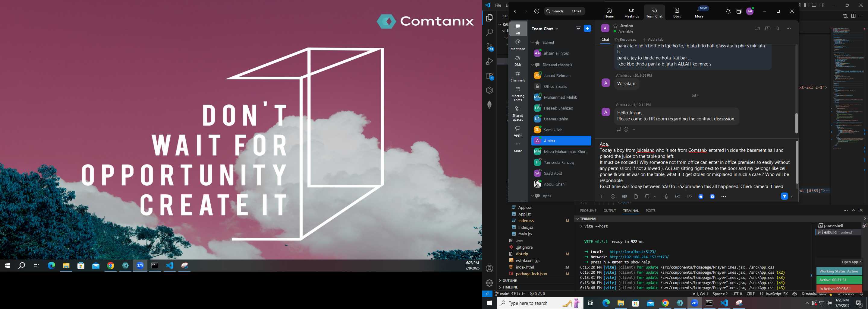Click the chat message history scrollbar
The width and height of the screenshot is (868, 309).
pyautogui.click(x=797, y=123)
